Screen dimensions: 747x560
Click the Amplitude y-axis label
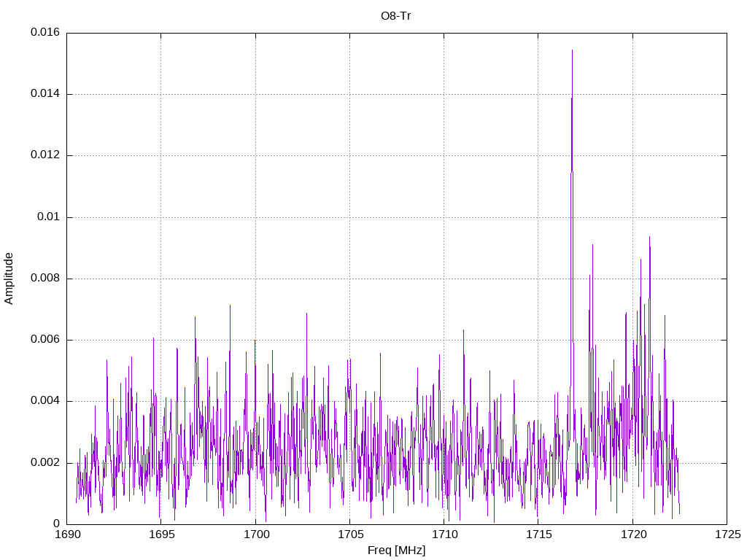(x=9, y=279)
